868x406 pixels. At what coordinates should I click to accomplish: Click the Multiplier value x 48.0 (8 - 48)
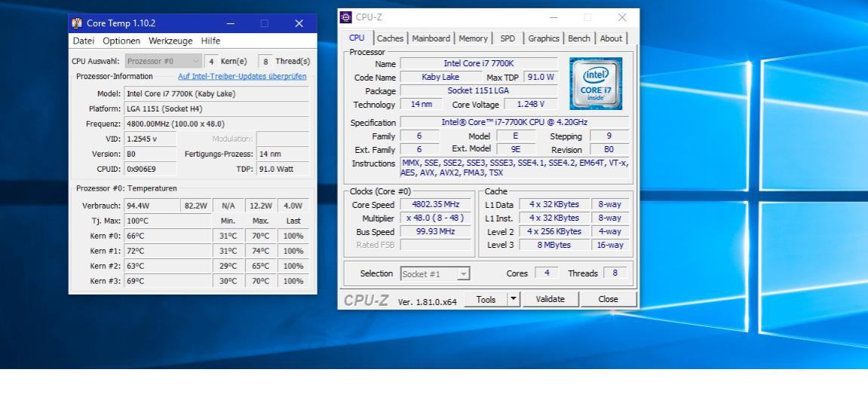[x=436, y=218]
